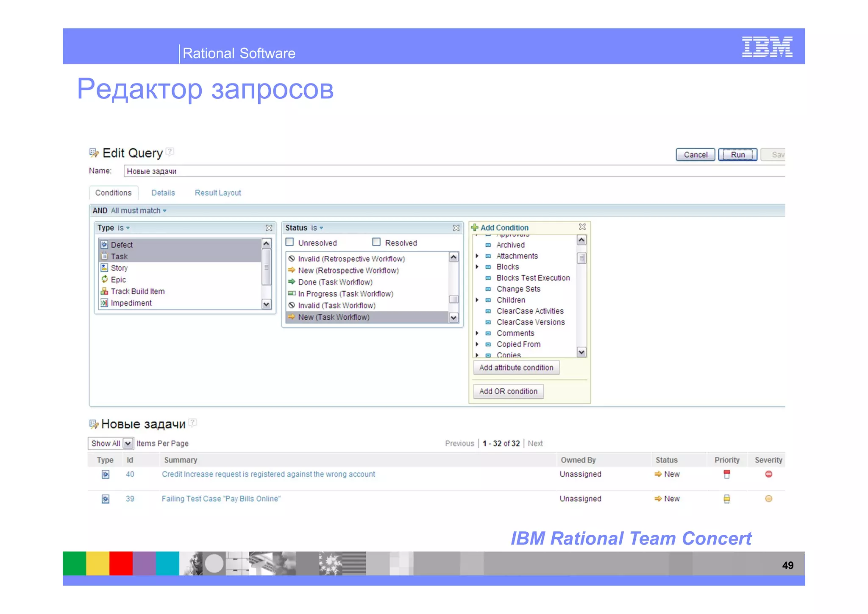Click the Cancel button
868x614 pixels.
(696, 155)
